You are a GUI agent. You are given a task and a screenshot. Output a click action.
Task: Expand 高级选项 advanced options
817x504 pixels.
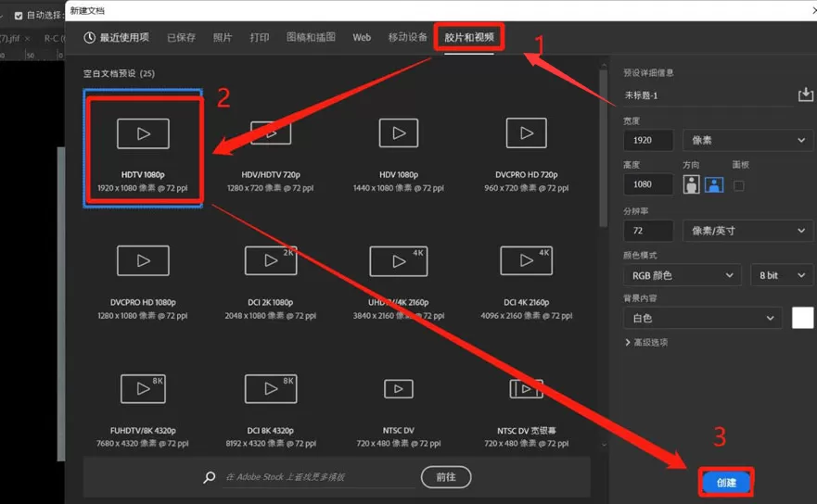pyautogui.click(x=646, y=342)
